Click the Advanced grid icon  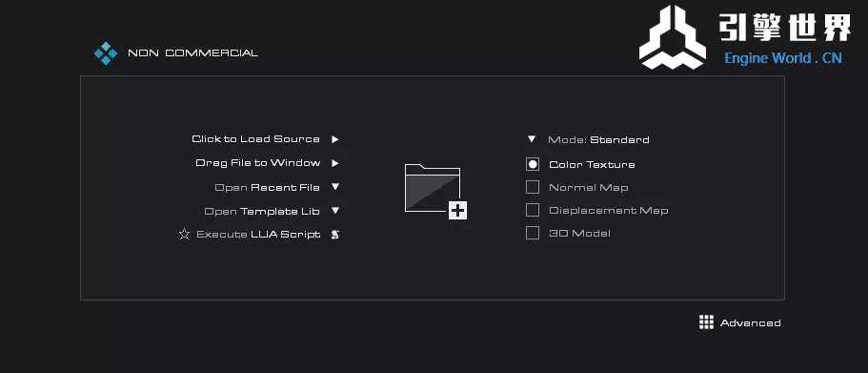[706, 322]
